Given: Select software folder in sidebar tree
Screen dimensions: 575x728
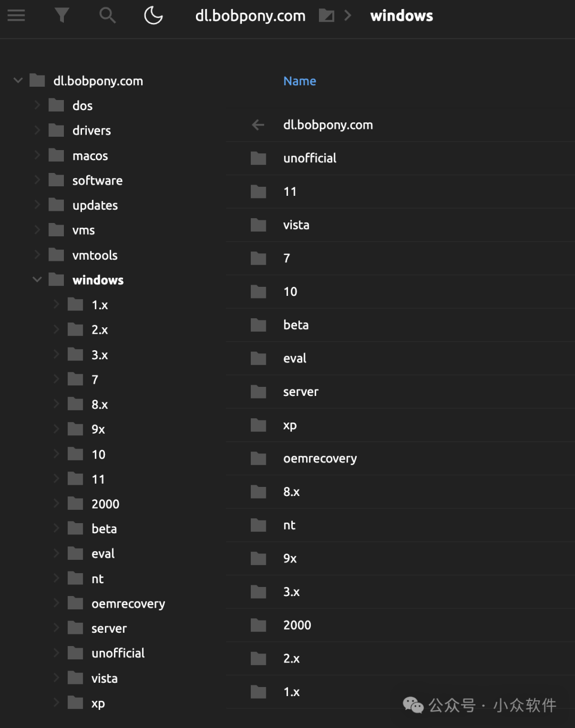Looking at the screenshot, I should (x=97, y=181).
